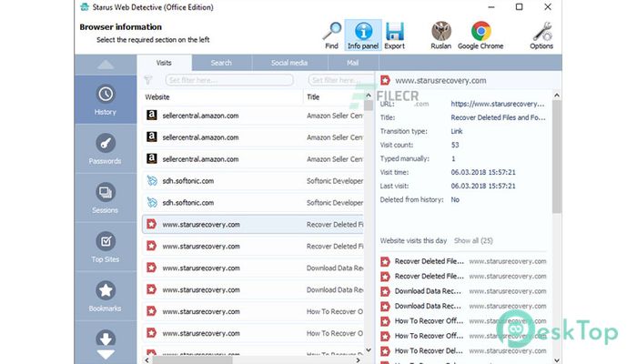Click the Deleted from history value No
This screenshot has width=637, height=364.
point(455,200)
